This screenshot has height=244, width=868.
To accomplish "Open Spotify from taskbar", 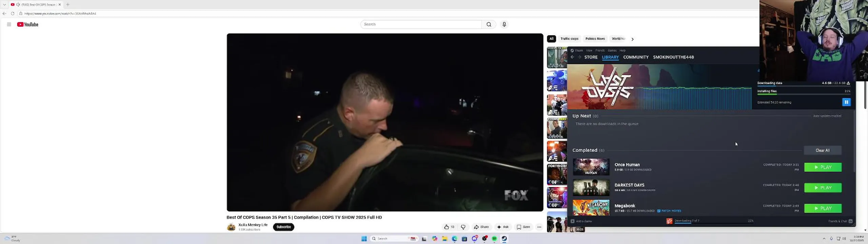I will pos(494,239).
